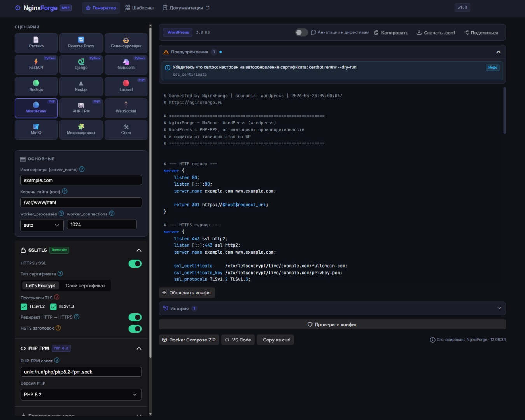Open the worker_processes auto dropdown
The height and width of the screenshot is (420, 525).
pyautogui.click(x=42, y=225)
